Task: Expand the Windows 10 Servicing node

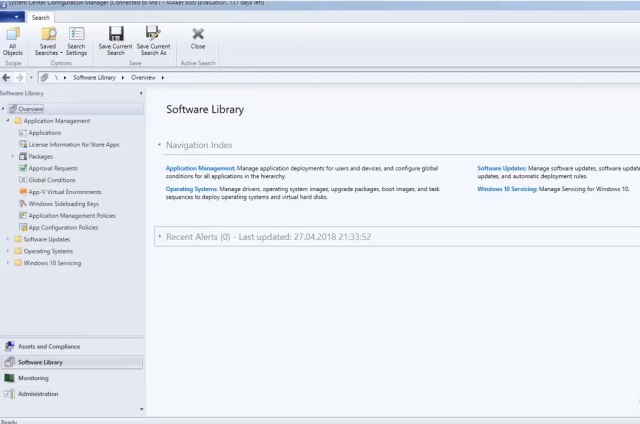Action: [x=8, y=263]
